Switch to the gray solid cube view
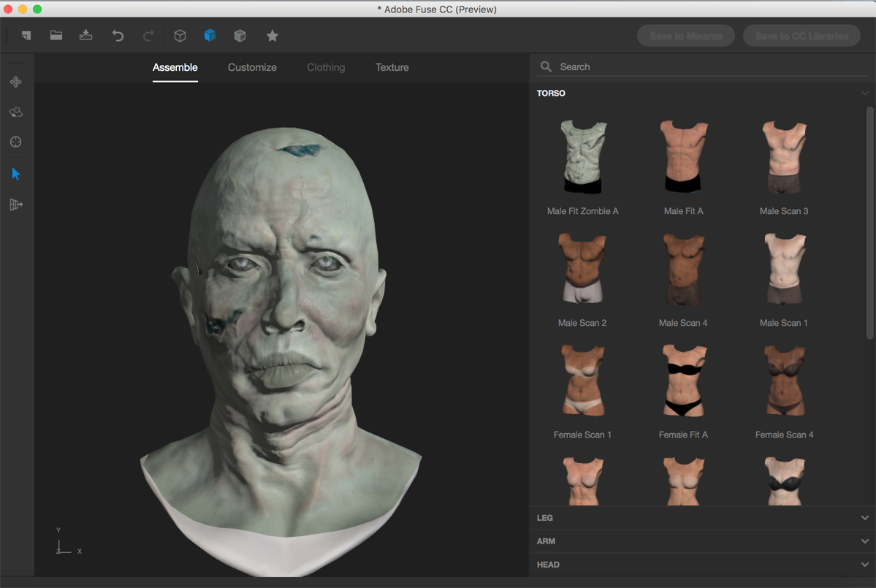 (x=240, y=36)
